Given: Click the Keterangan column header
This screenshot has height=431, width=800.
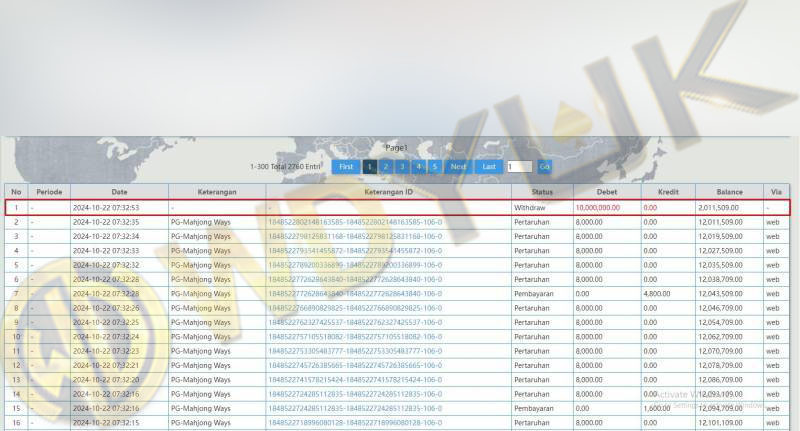Looking at the screenshot, I should point(217,192).
